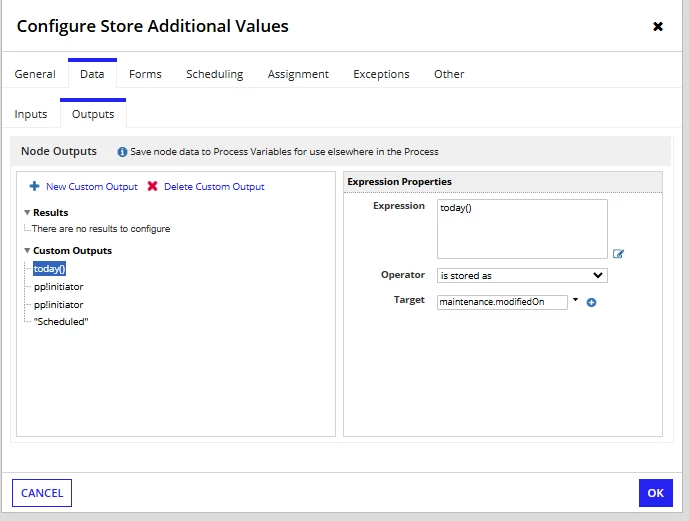The image size is (689, 521).
Task: Select the first pp!initiator output
Action: [x=58, y=287]
